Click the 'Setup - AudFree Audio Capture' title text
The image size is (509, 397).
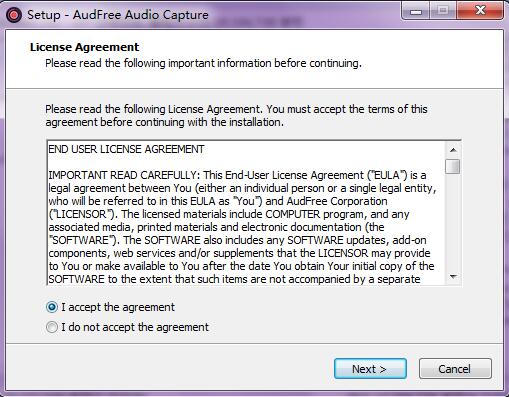(118, 15)
